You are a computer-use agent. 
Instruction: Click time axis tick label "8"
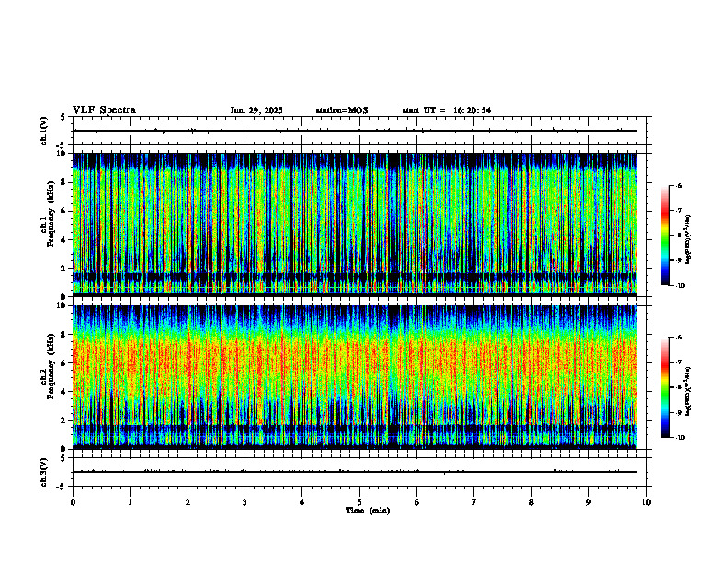(531, 502)
